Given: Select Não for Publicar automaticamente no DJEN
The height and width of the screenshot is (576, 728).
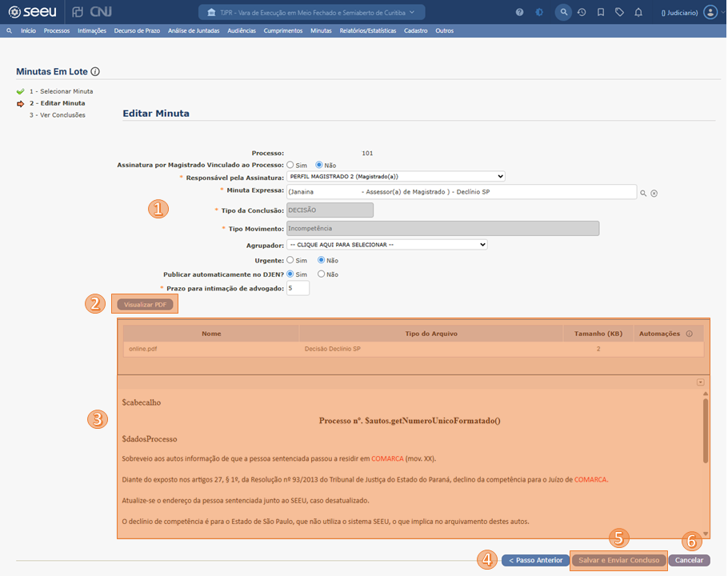Looking at the screenshot, I should coord(322,274).
